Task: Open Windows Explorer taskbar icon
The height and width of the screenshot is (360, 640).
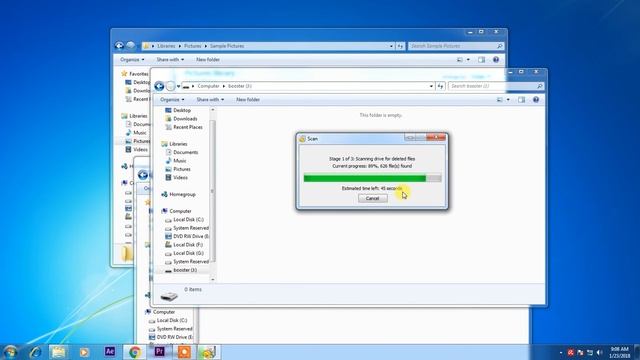Action: pos(58,352)
